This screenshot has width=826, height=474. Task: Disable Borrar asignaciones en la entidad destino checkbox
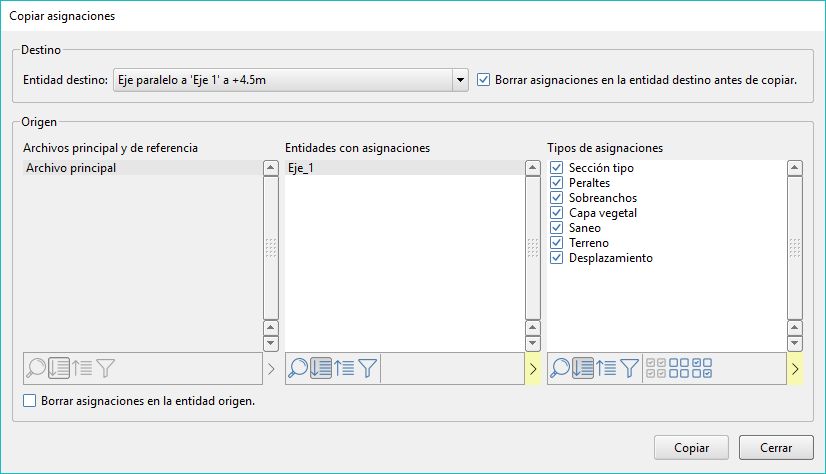485,79
